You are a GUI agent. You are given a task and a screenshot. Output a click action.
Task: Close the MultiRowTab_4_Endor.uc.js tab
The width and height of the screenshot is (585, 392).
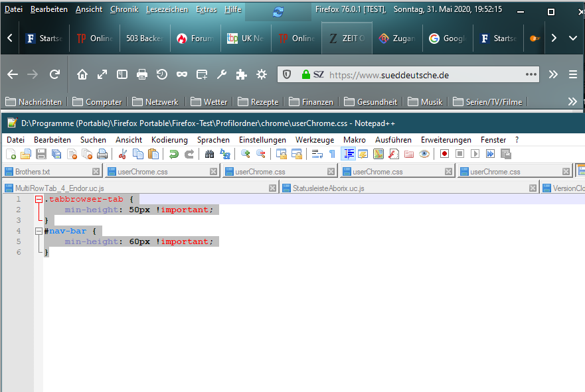click(272, 188)
